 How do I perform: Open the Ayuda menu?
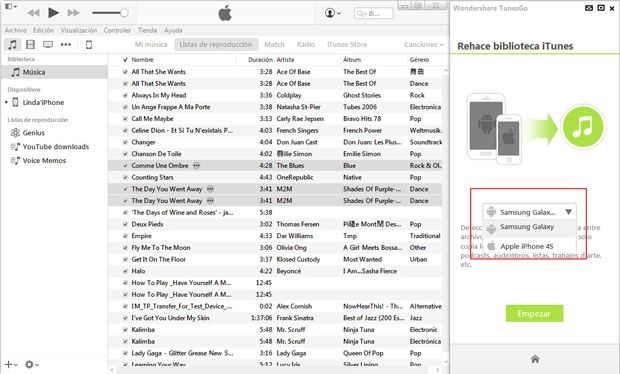pos(173,30)
